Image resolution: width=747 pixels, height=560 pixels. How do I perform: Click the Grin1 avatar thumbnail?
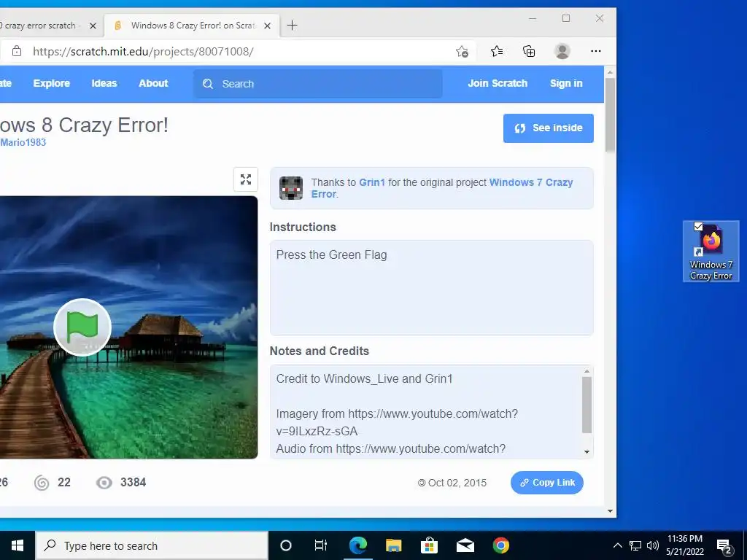291,188
